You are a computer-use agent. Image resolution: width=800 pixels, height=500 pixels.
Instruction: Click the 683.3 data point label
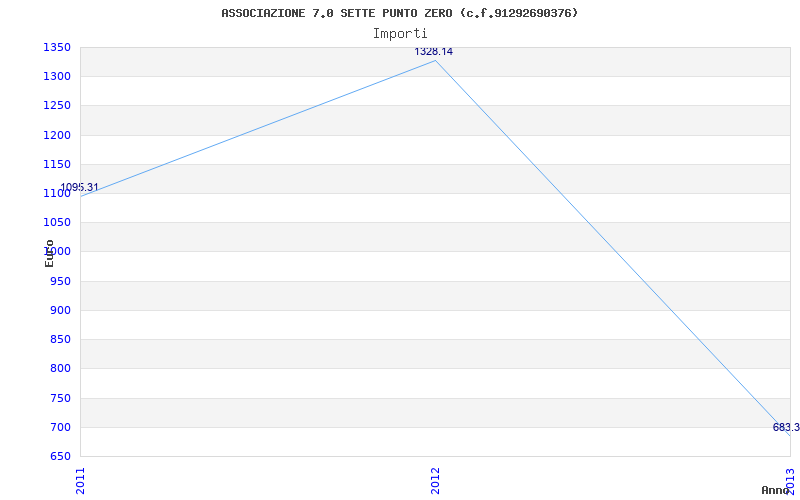[786, 428]
